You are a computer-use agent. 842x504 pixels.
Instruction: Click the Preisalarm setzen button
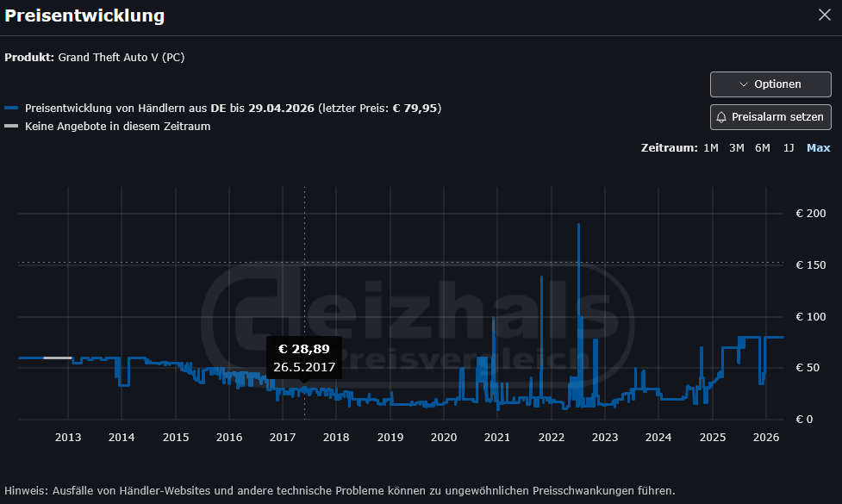click(770, 117)
